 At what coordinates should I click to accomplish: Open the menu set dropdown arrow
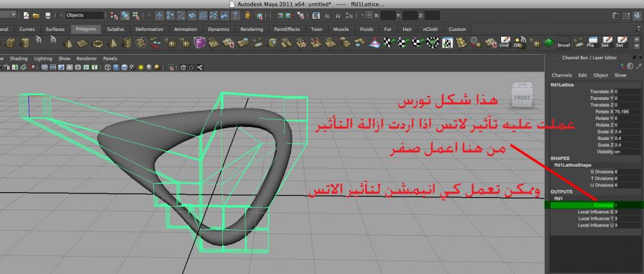coord(14,15)
